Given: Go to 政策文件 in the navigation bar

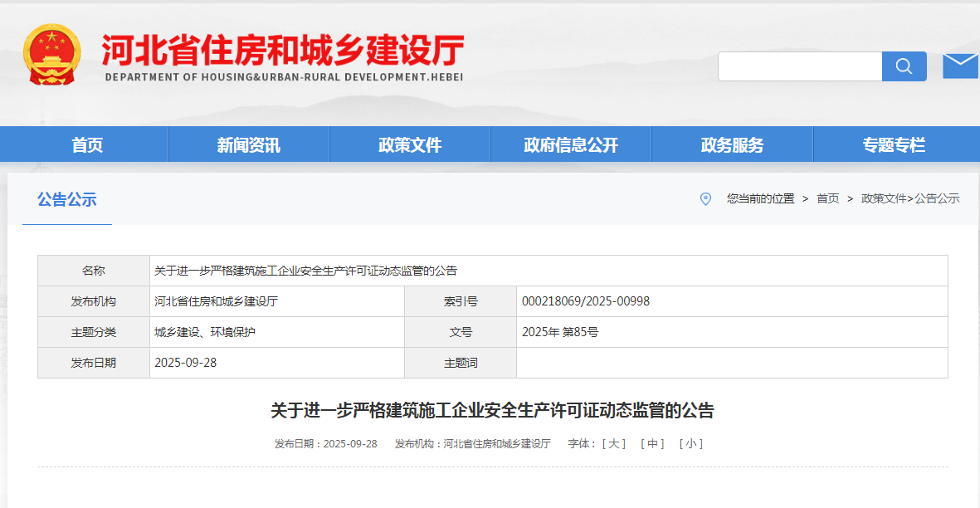Looking at the screenshot, I should pos(410,145).
